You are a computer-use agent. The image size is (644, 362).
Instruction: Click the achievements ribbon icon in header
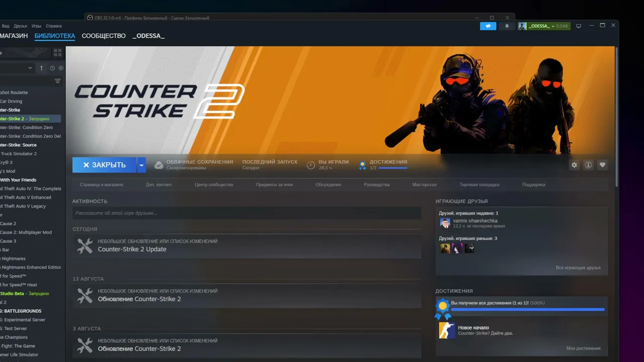pyautogui.click(x=362, y=165)
